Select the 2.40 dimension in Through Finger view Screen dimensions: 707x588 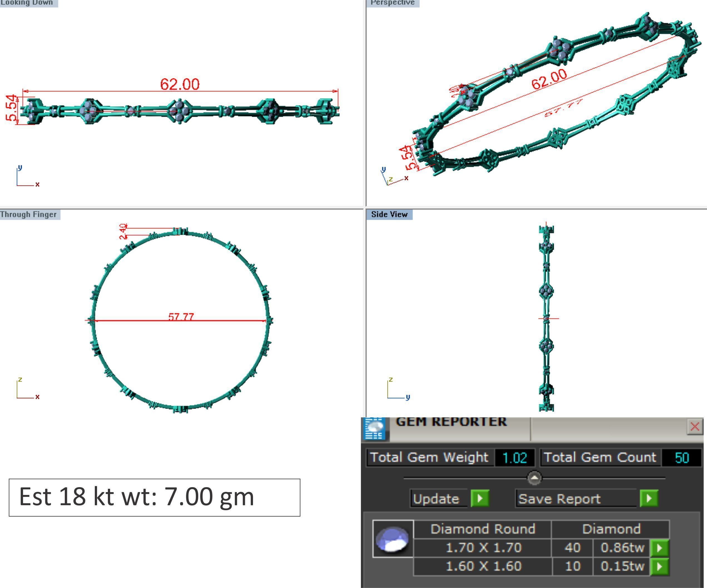(123, 231)
